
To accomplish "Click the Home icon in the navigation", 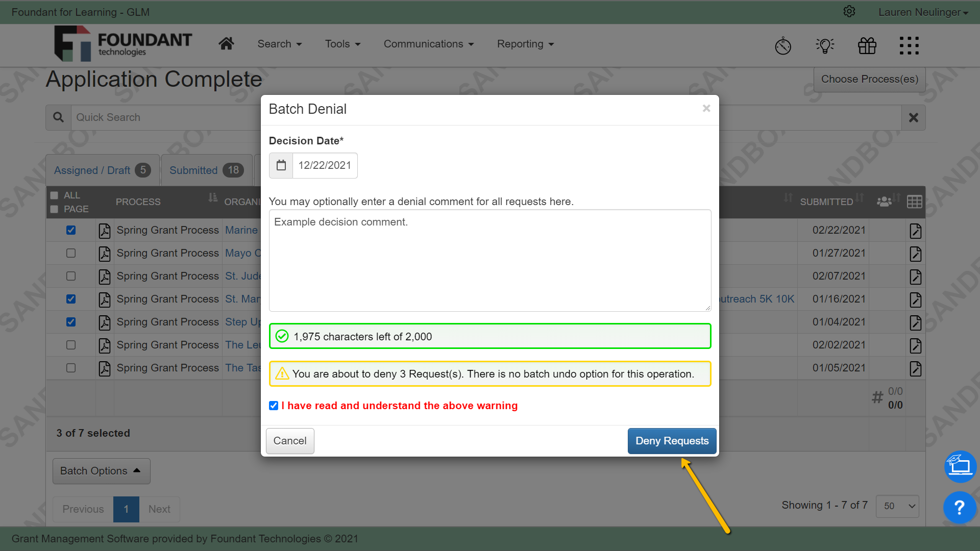I will tap(226, 43).
